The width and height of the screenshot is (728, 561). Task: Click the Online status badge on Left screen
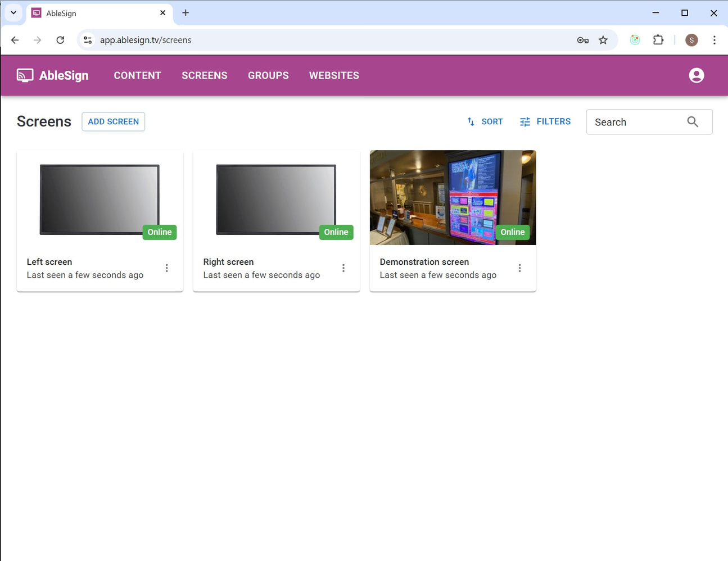(159, 232)
